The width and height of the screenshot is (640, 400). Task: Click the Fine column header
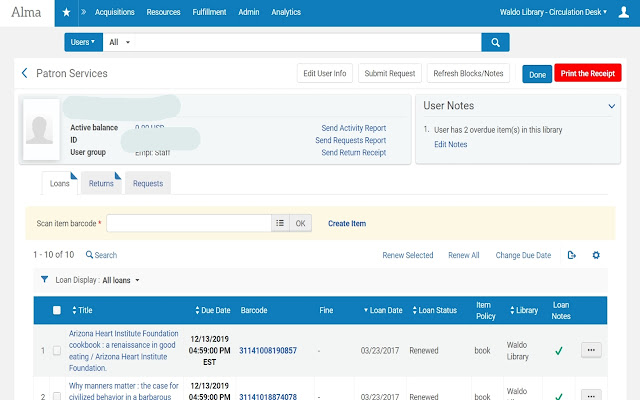[326, 310]
